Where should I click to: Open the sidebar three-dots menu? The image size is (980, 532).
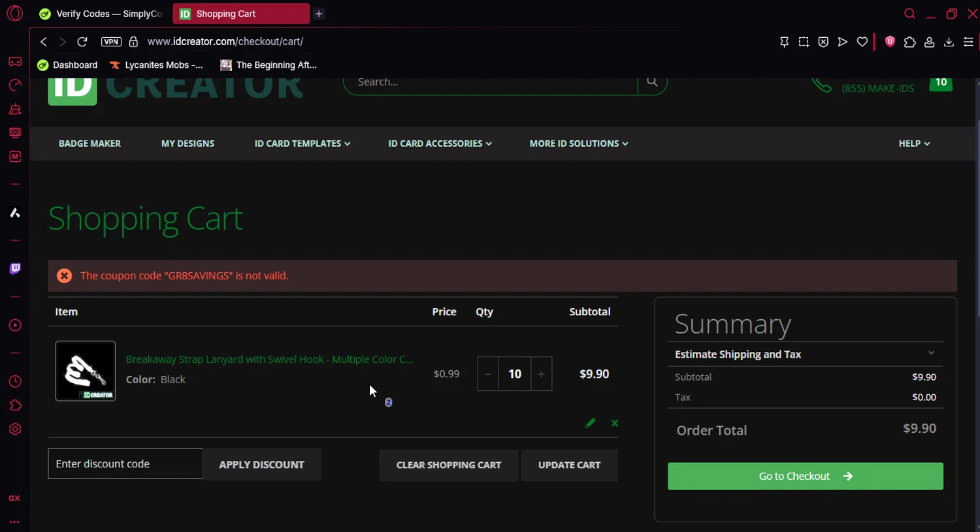[14, 522]
